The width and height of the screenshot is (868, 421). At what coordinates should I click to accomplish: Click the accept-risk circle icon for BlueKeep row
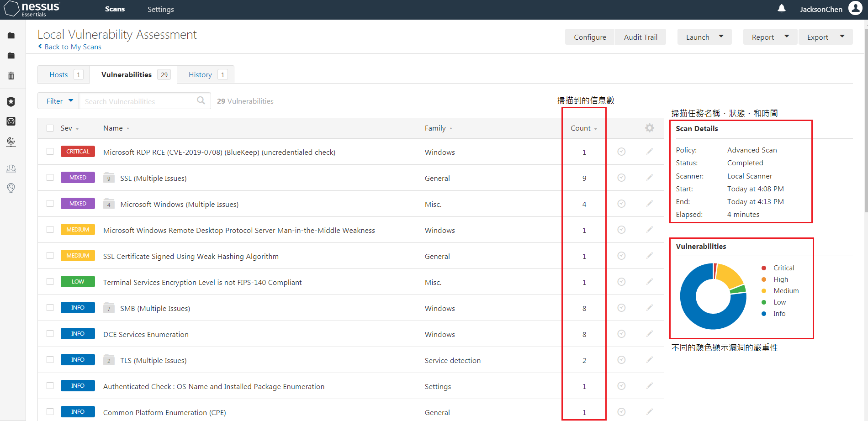coord(621,152)
